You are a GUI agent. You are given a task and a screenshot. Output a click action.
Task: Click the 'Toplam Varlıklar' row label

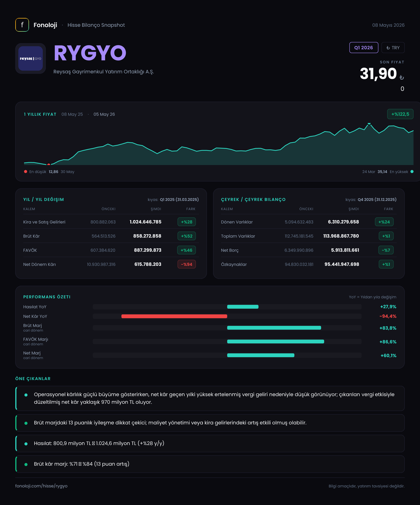[238, 236]
